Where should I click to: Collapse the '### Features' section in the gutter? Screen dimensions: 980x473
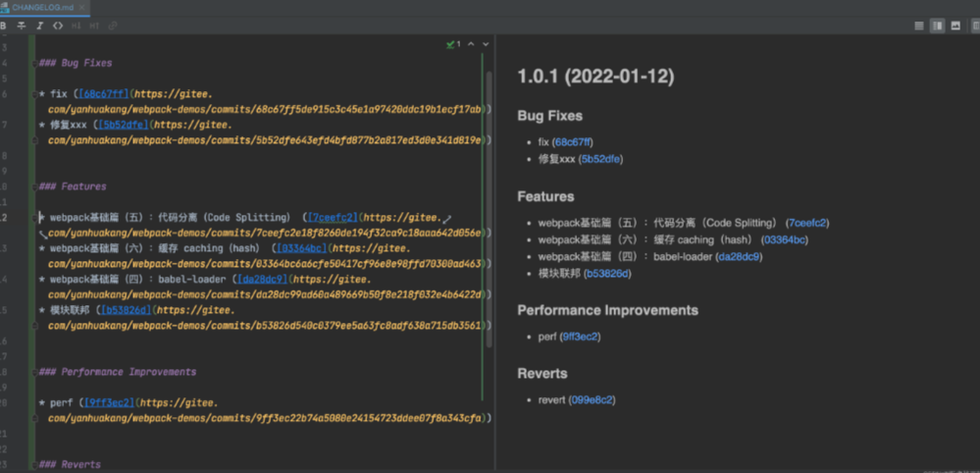[x=33, y=186]
